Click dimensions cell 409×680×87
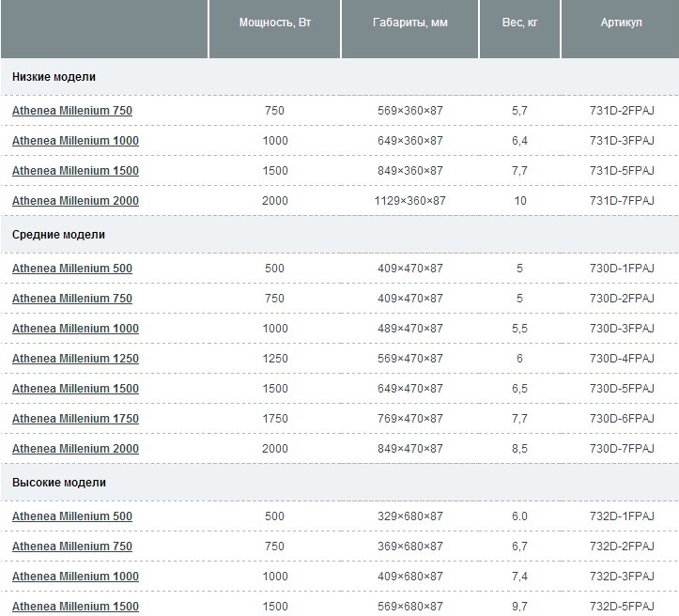This screenshot has width=679, height=616. 410,577
